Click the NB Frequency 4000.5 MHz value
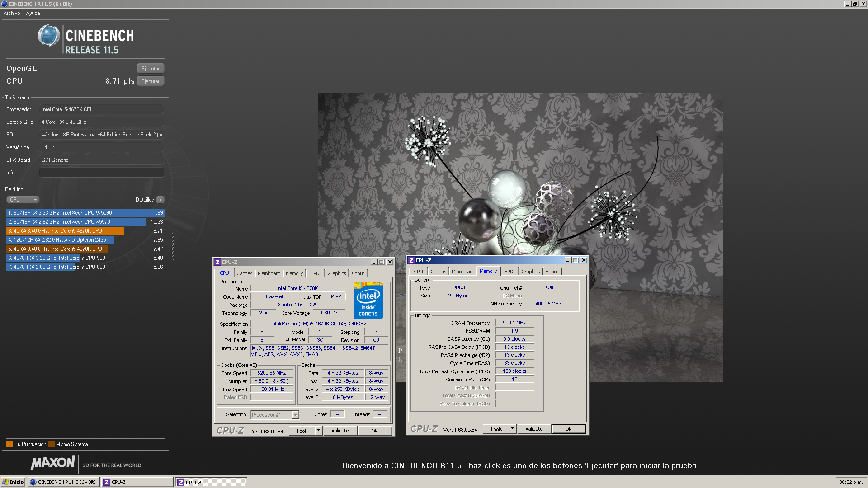Image resolution: width=868 pixels, height=488 pixels. [548, 304]
